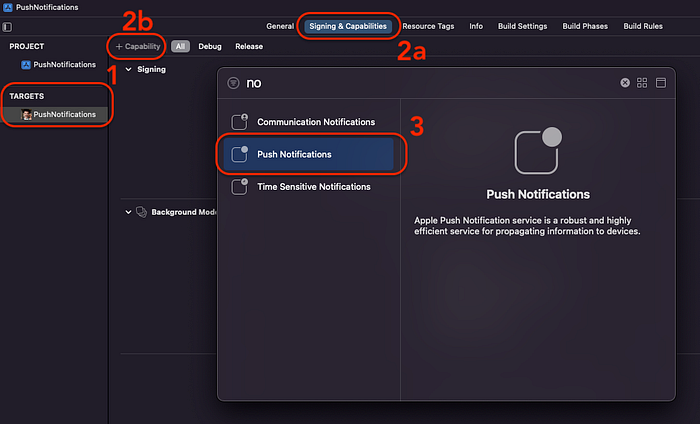Switch to the Resource Tags tab
The height and width of the screenshot is (424, 700).
[428, 26]
